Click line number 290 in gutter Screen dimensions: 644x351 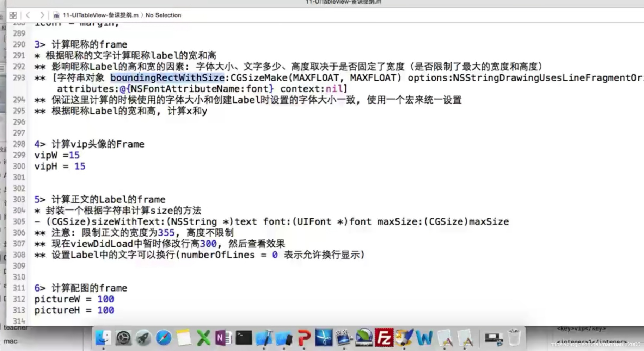[x=19, y=44]
